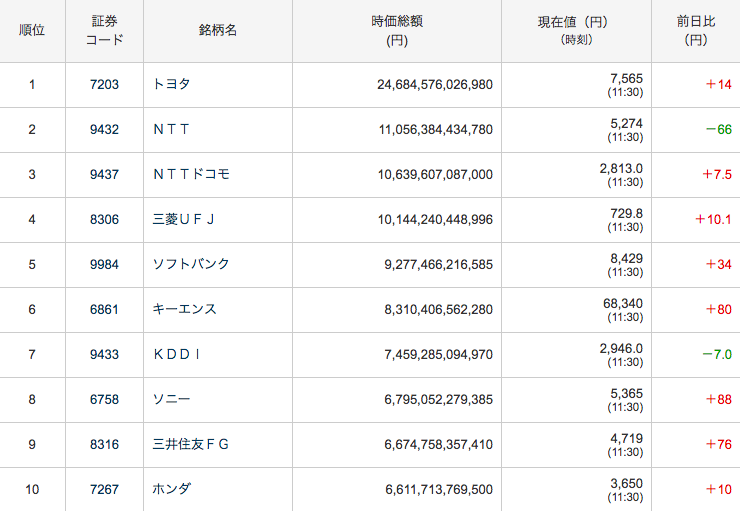The height and width of the screenshot is (511, 740).
Task: Select securities code 7267
Action: click(104, 490)
